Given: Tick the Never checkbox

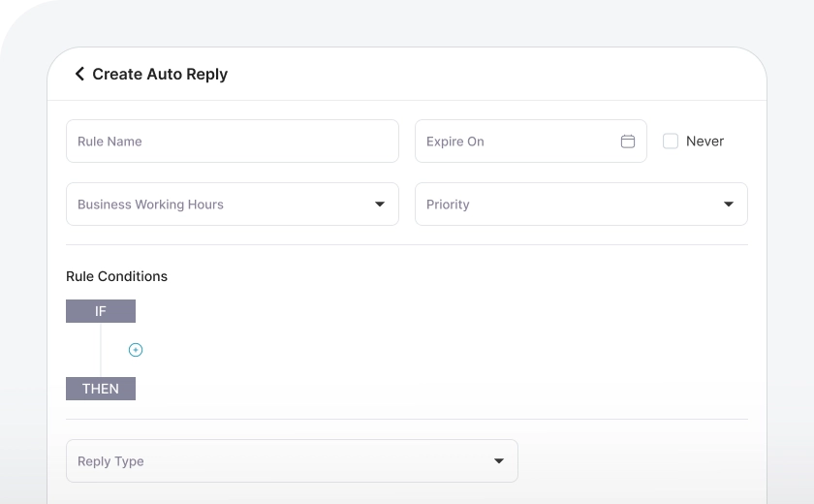Looking at the screenshot, I should pyautogui.click(x=671, y=142).
